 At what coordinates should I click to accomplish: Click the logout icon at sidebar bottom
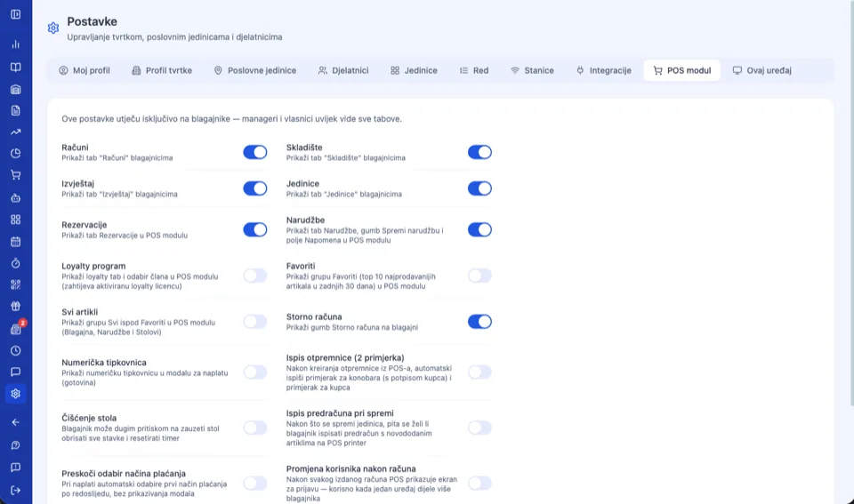point(15,490)
